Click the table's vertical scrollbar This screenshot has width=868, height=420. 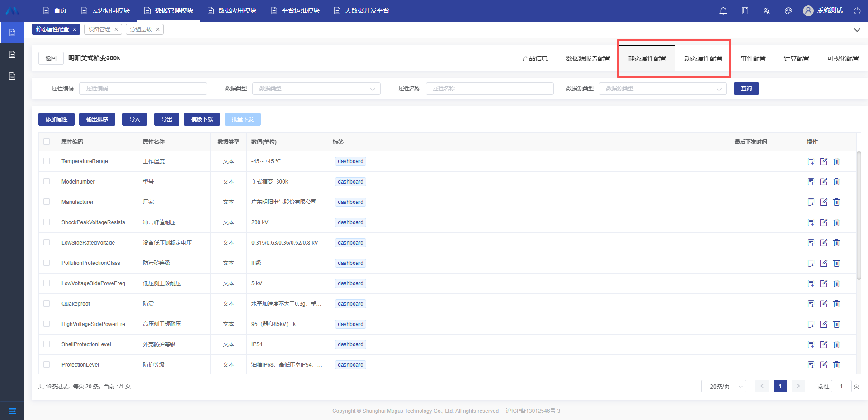(859, 217)
